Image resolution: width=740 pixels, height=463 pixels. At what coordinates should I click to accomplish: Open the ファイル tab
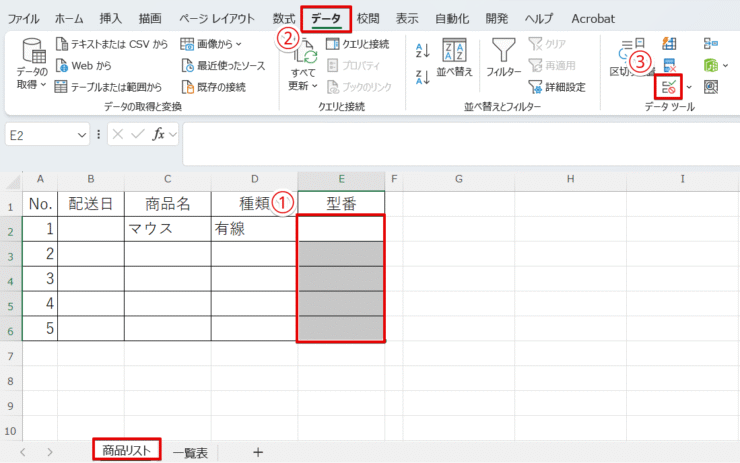tap(23, 19)
